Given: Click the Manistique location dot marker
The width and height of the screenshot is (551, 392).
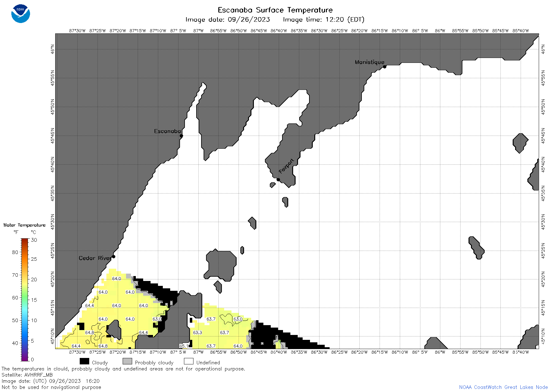Looking at the screenshot, I should [385, 67].
